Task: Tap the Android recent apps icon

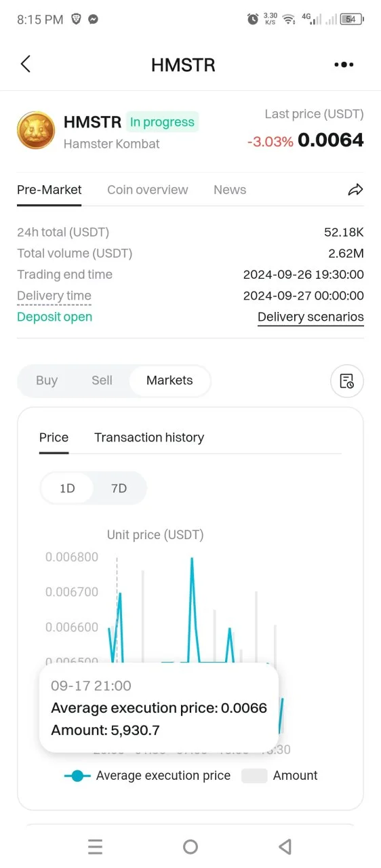Action: point(96,846)
